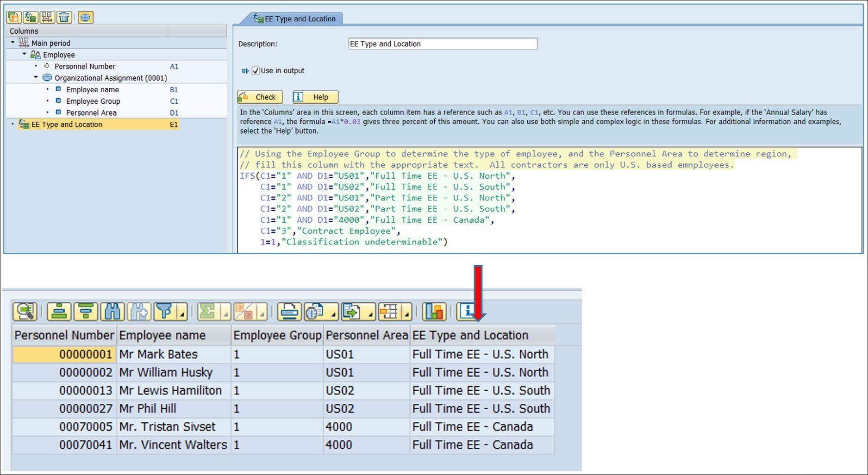The image size is (868, 475).
Task: Click the information icon at the toolbar end
Action: (466, 312)
